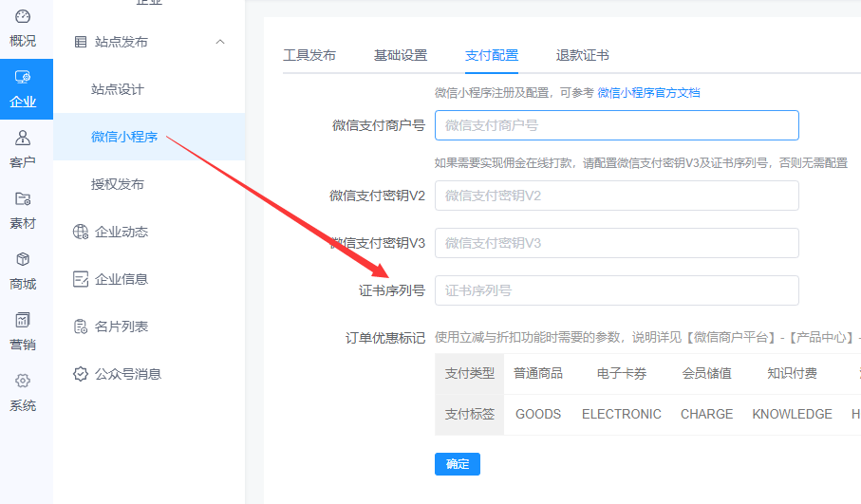This screenshot has width=861, height=504.
Task: Click the 公众号消息 badge icon
Action: 81,374
